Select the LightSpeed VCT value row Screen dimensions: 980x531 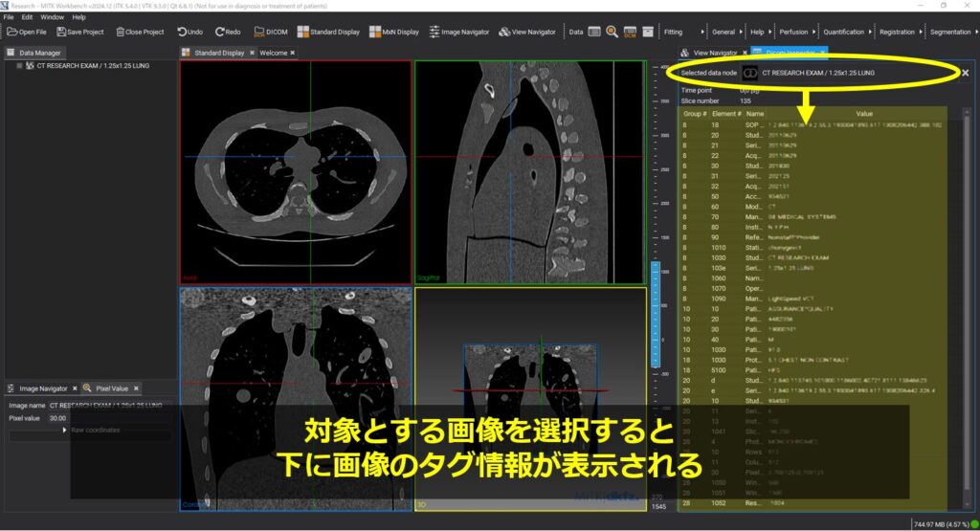791,299
